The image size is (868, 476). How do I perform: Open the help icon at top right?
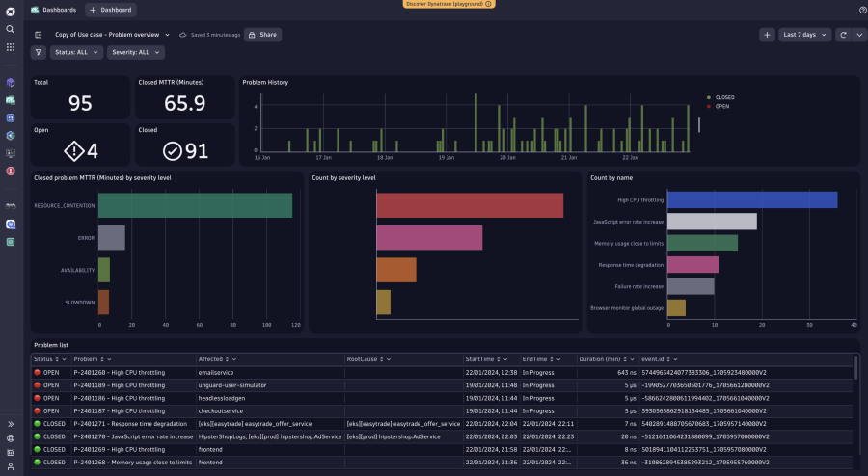point(862,10)
